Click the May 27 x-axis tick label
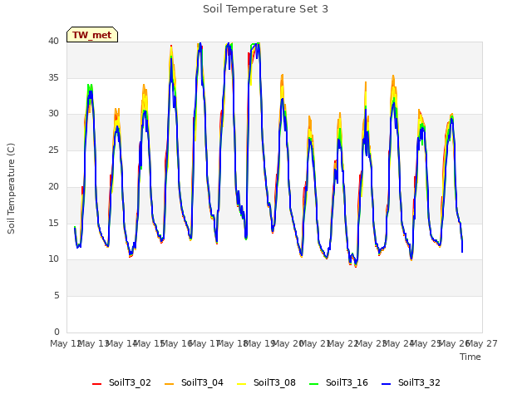This screenshot has height=399, width=532. [482, 343]
